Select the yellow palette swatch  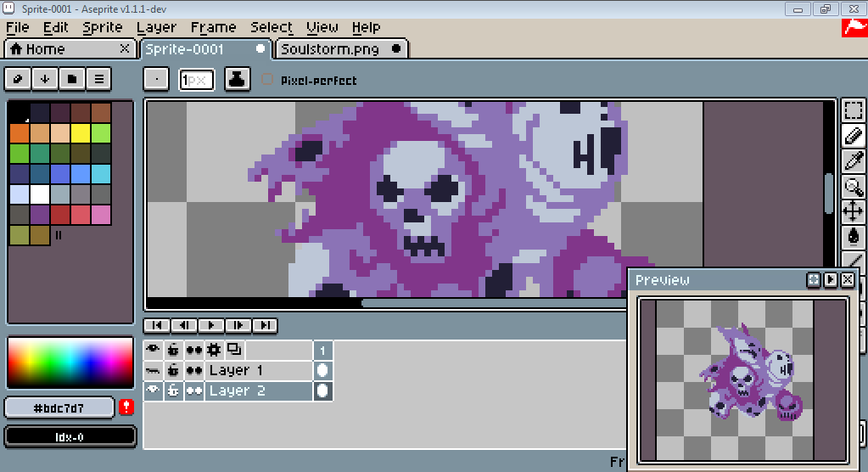point(81,133)
